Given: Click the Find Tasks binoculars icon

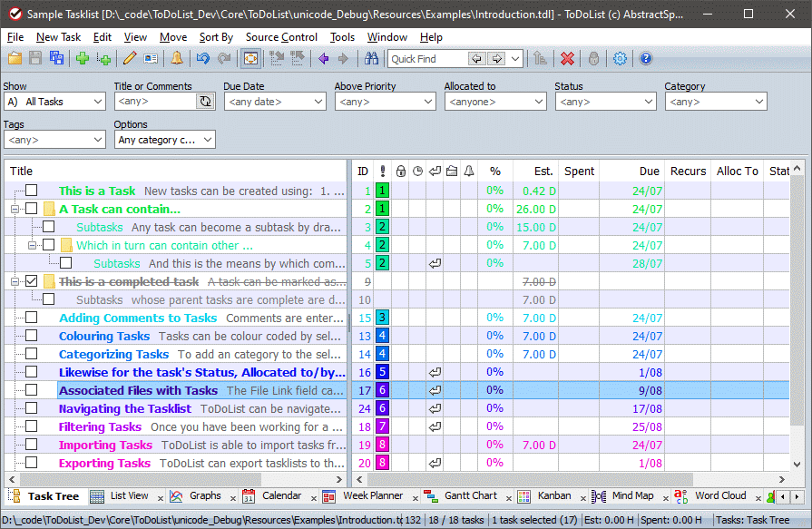Looking at the screenshot, I should tap(371, 59).
